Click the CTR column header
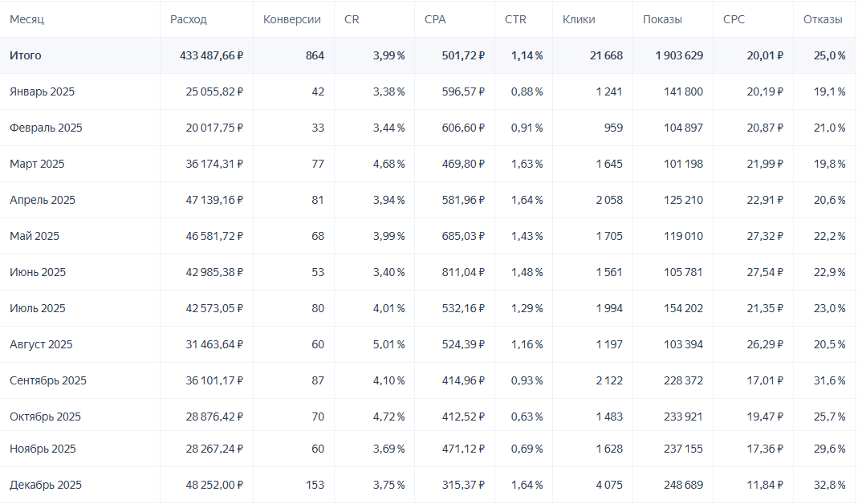 point(516,19)
